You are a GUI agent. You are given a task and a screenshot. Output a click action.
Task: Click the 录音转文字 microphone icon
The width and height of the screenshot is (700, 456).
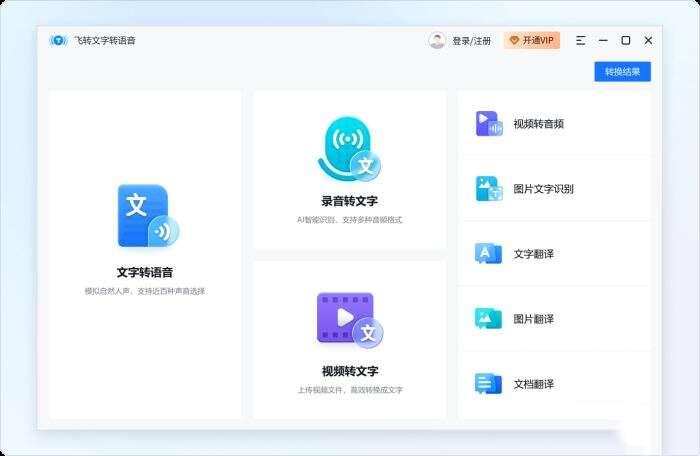pyautogui.click(x=349, y=149)
